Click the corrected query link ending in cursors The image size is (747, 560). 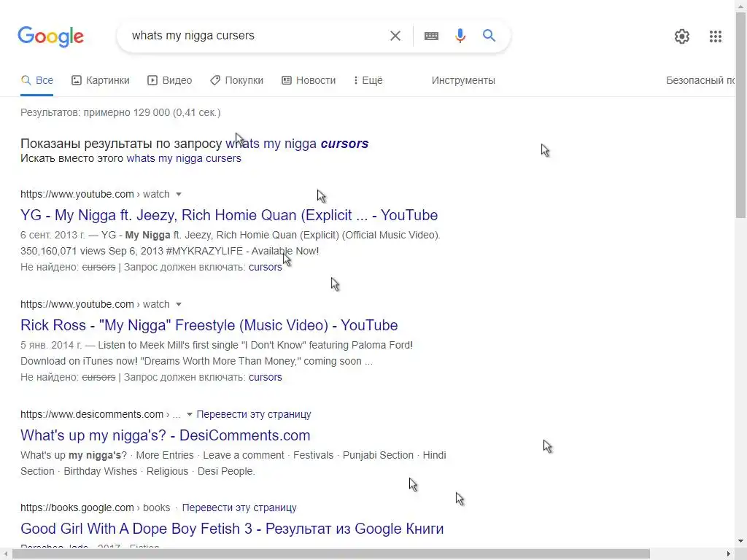(x=297, y=144)
